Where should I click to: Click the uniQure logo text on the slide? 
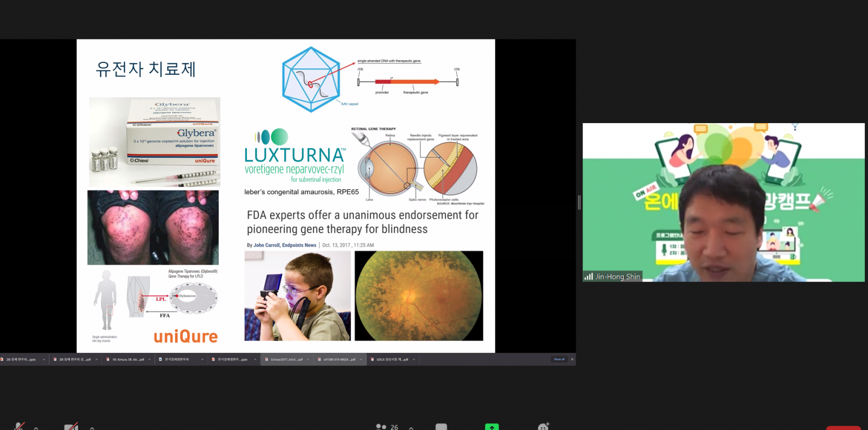click(186, 337)
